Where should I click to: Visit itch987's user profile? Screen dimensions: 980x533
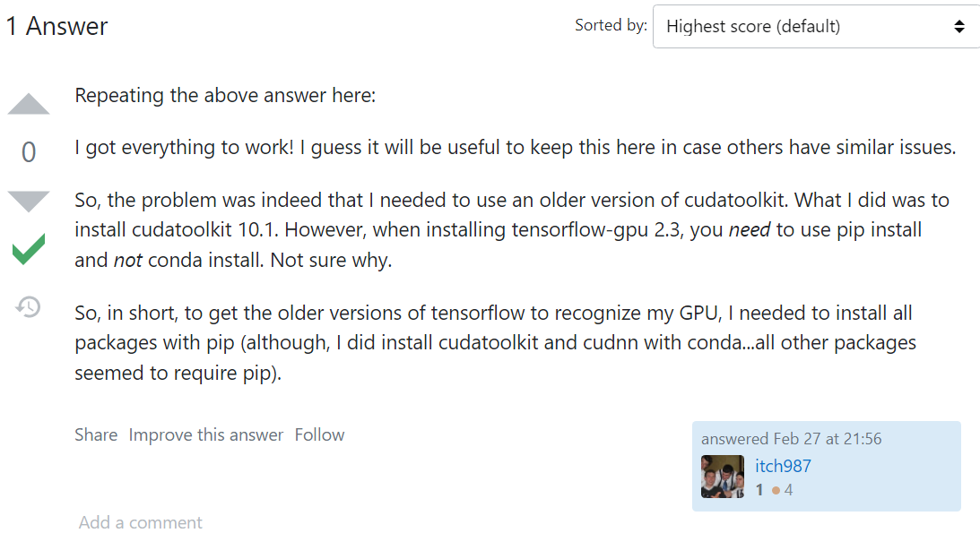(782, 466)
